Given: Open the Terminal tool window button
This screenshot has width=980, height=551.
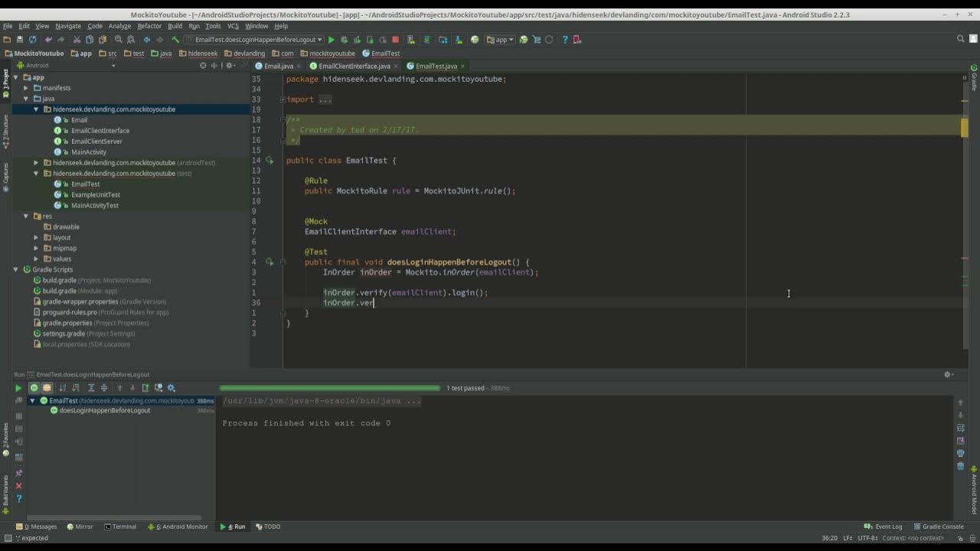Looking at the screenshot, I should pyautogui.click(x=120, y=527).
